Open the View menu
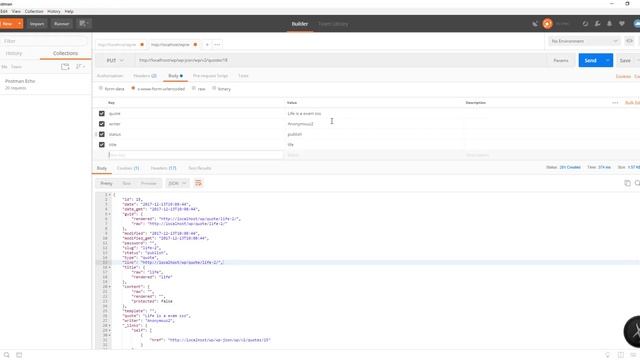Image resolution: width=640 pixels, height=360 pixels. (16, 11)
